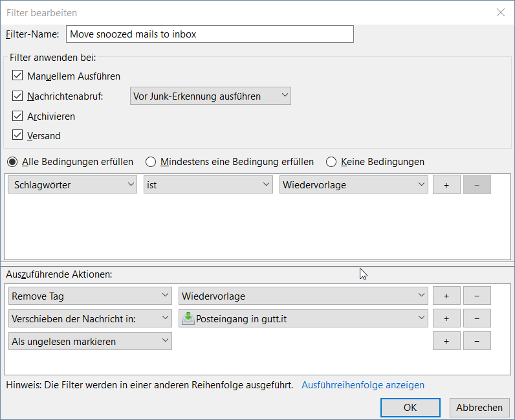The width and height of the screenshot is (515, 420).
Task: Add a condition with the plus button
Action: tap(446, 185)
